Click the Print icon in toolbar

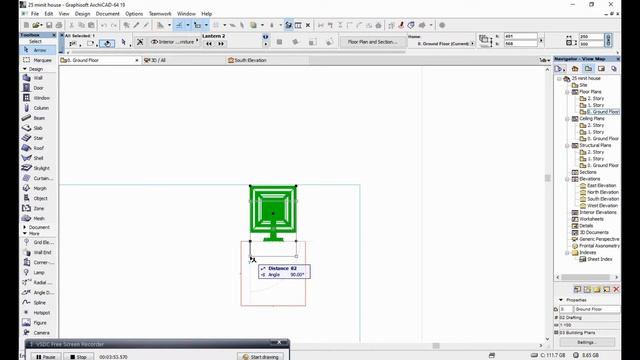pyautogui.click(x=59, y=25)
